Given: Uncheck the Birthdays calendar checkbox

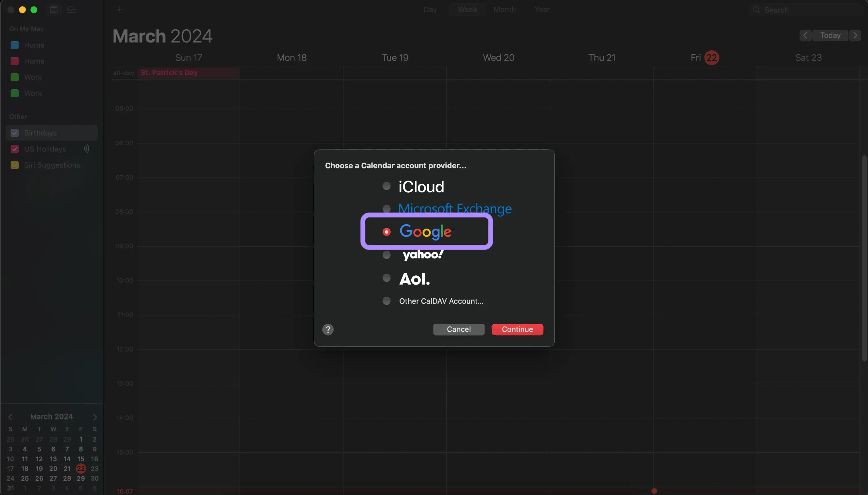Looking at the screenshot, I should tap(15, 133).
